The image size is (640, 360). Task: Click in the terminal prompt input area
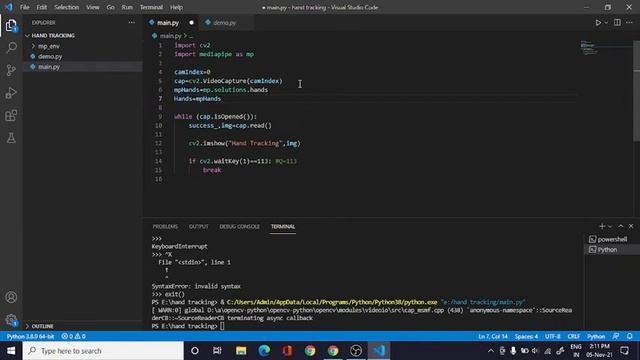coord(222,326)
